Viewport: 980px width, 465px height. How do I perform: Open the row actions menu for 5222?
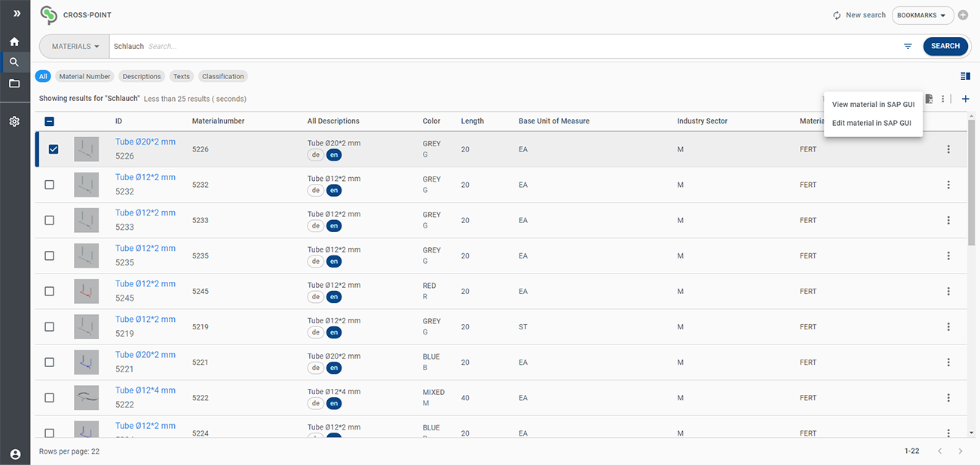coord(948,397)
